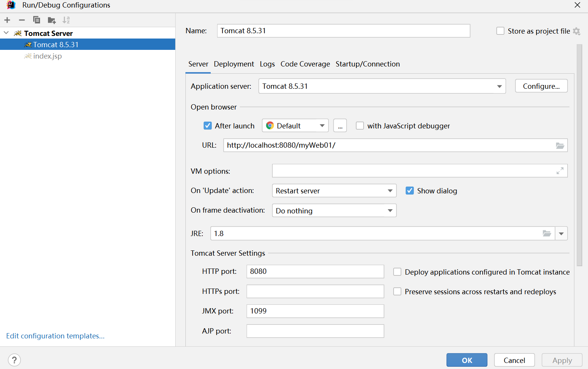
Task: Select the Tomcat 8.5.31 configuration
Action: coord(88,45)
